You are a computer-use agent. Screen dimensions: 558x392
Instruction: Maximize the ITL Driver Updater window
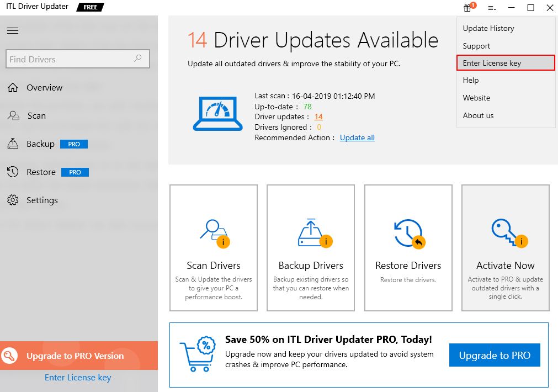(530, 8)
